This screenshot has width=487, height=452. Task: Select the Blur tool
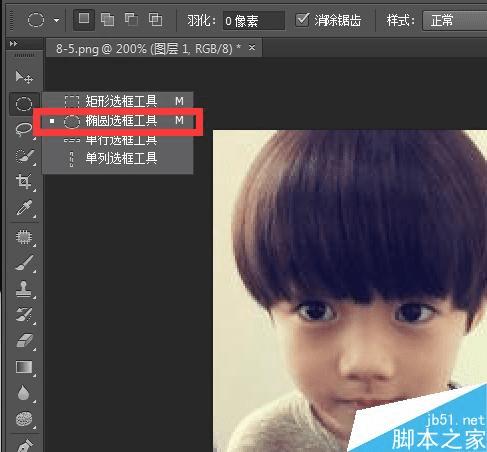(23, 393)
